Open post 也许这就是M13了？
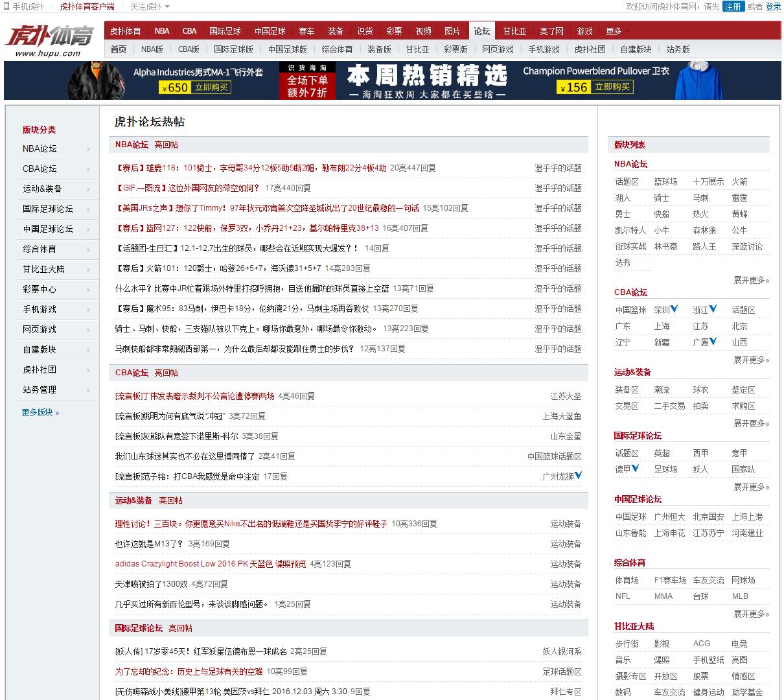This screenshot has height=700, width=784. [149, 544]
